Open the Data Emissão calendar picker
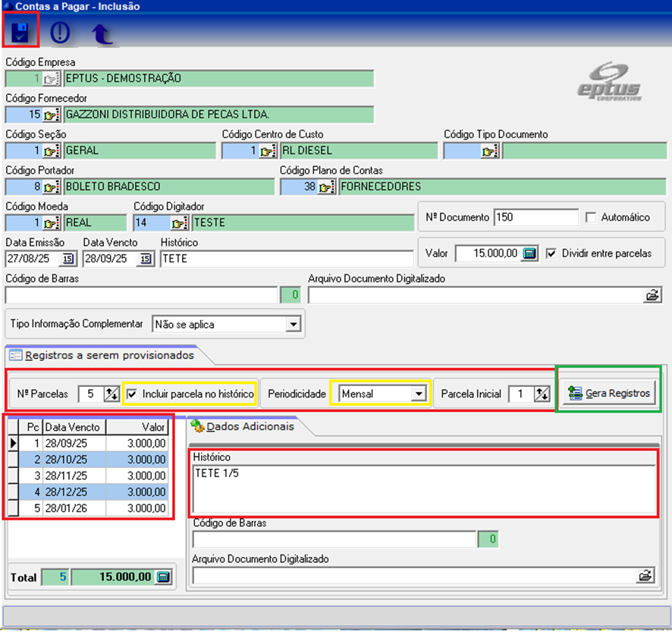The width and height of the screenshot is (672, 632). tap(68, 259)
